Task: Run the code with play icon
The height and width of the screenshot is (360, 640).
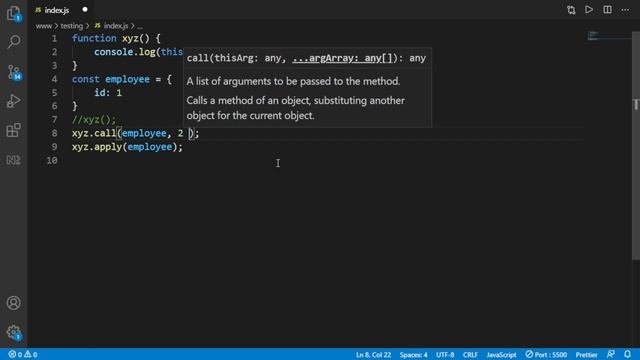Action: 589,9
